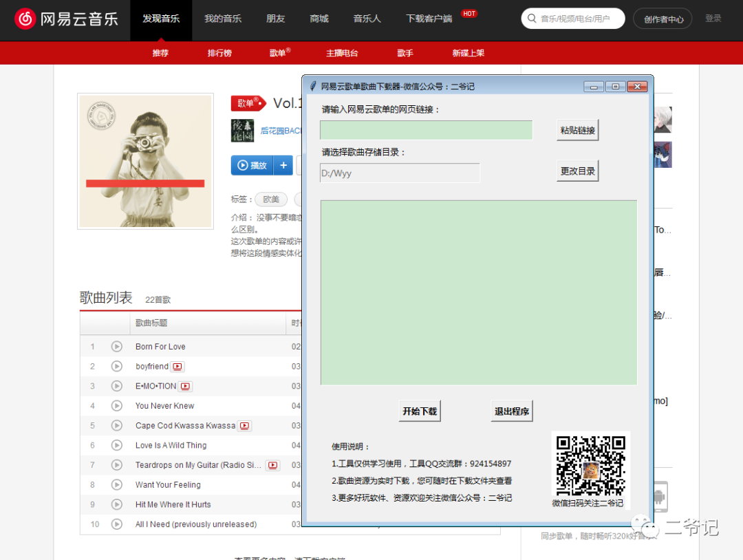The width and height of the screenshot is (743, 560).
Task: Open the 朋友 tab
Action: click(275, 19)
